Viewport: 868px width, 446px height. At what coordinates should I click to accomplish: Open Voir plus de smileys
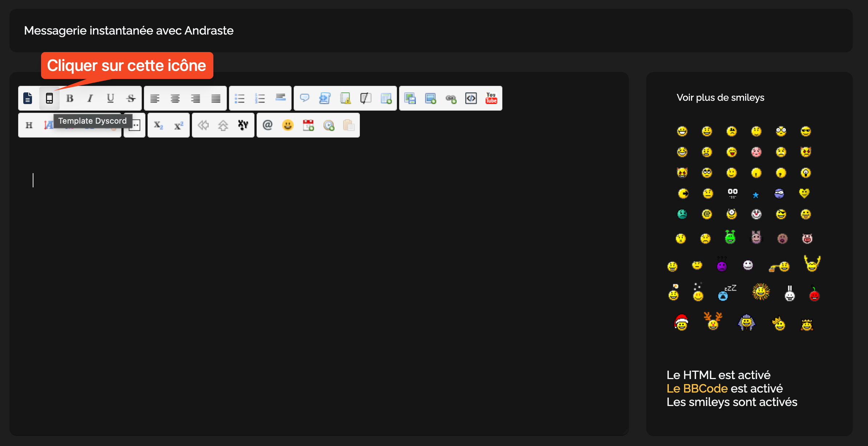point(720,97)
